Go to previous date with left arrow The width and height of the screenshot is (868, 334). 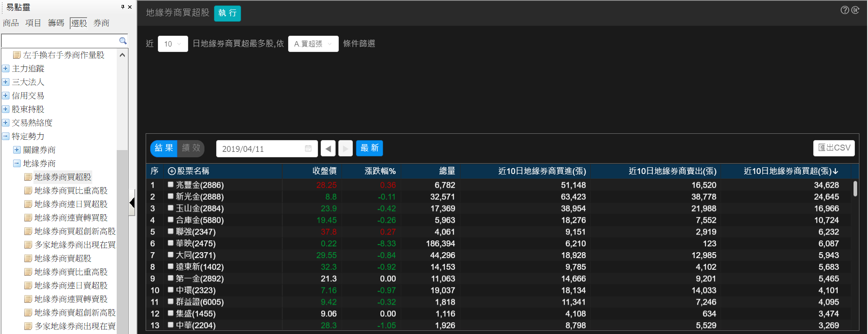(328, 148)
